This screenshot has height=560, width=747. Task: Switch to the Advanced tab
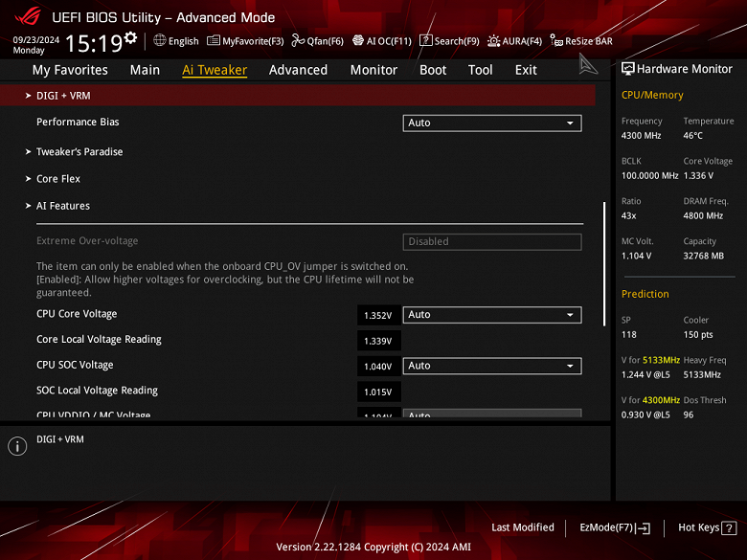pos(298,70)
